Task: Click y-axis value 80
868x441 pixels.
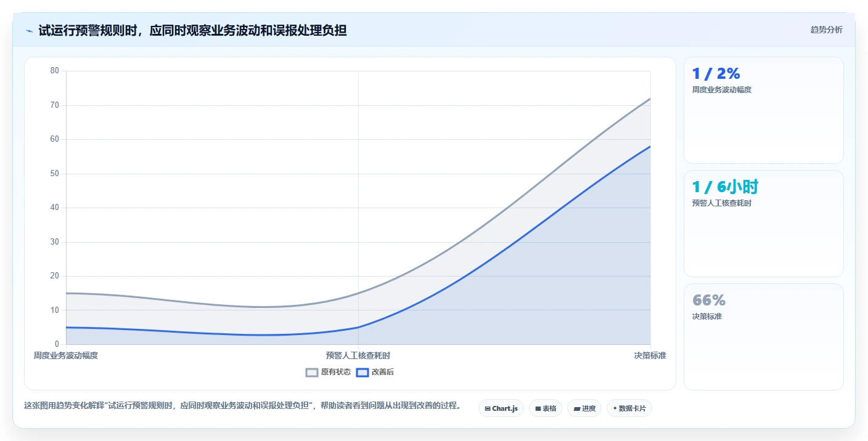Action: point(55,71)
